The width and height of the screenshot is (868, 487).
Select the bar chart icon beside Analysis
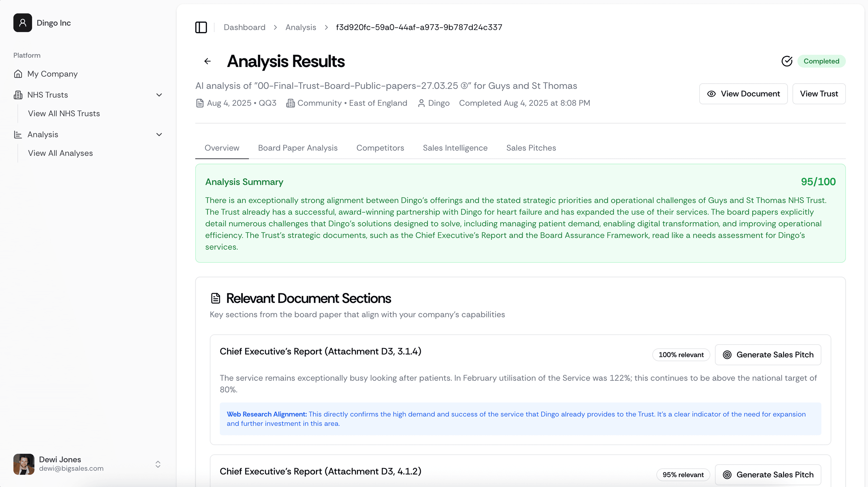point(18,134)
